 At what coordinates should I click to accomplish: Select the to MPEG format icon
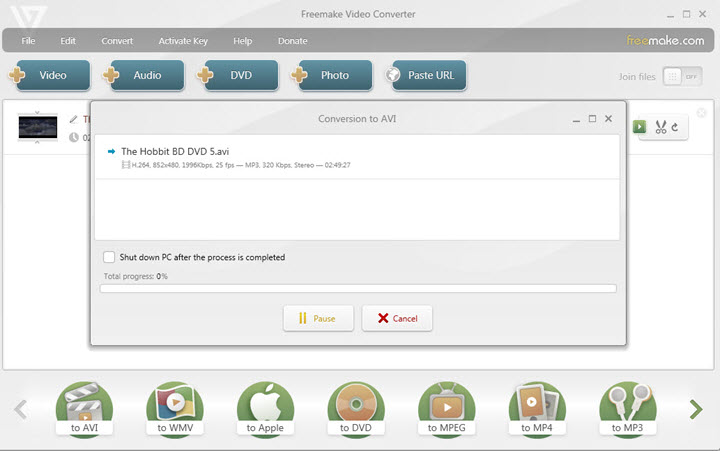(446, 409)
